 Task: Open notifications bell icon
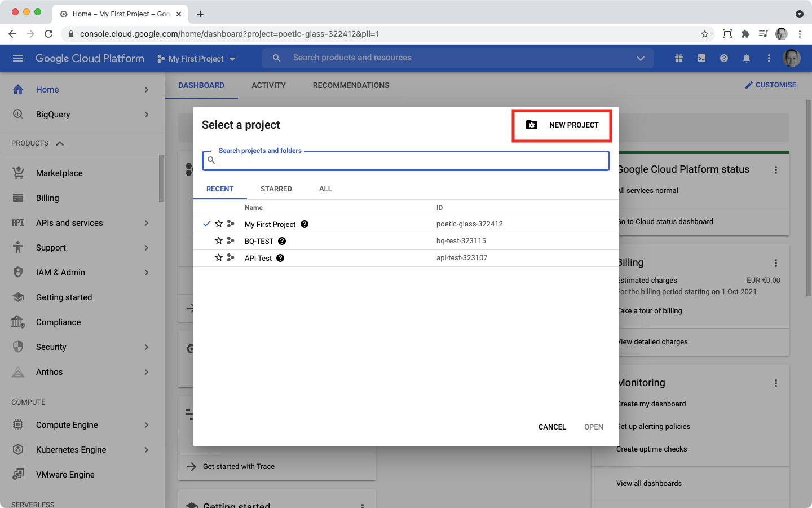[747, 58]
